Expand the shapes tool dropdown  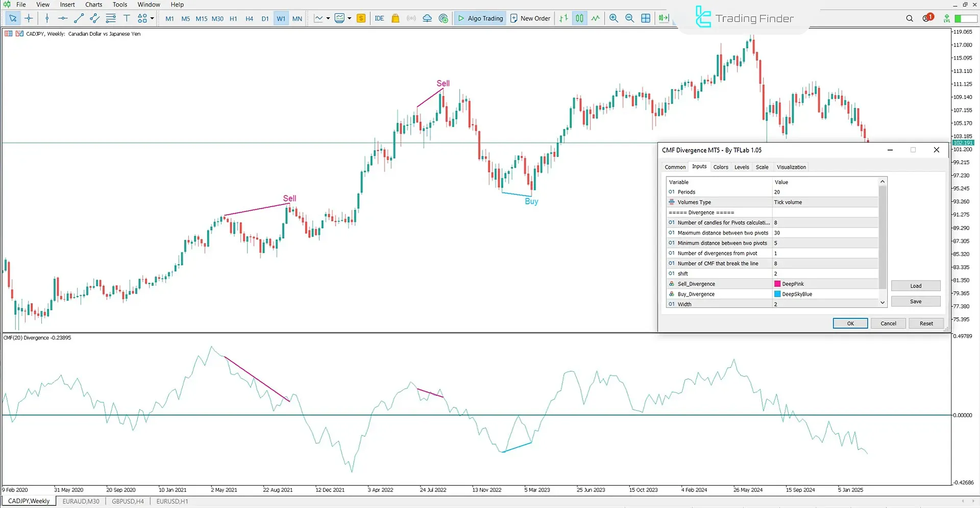click(152, 18)
